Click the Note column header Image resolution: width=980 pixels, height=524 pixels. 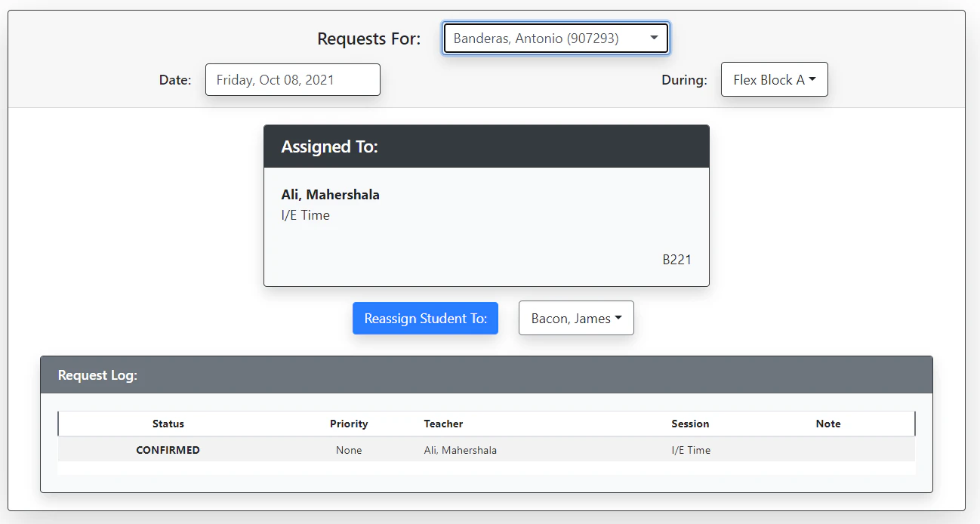point(827,424)
